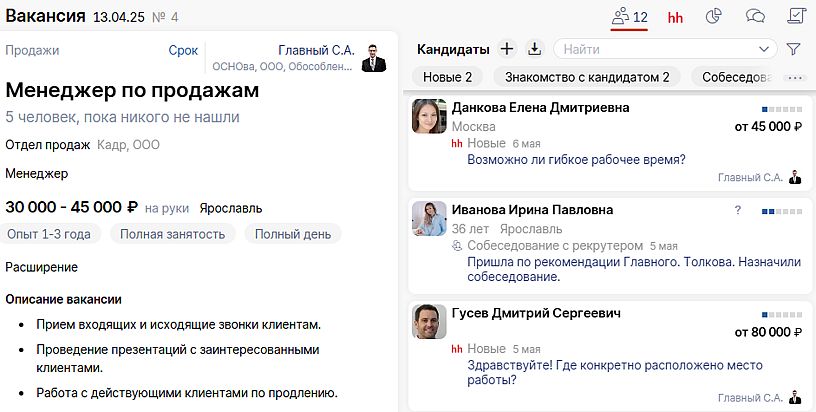The image size is (816, 412).
Task: Click the download candidates icon
Action: [x=534, y=48]
